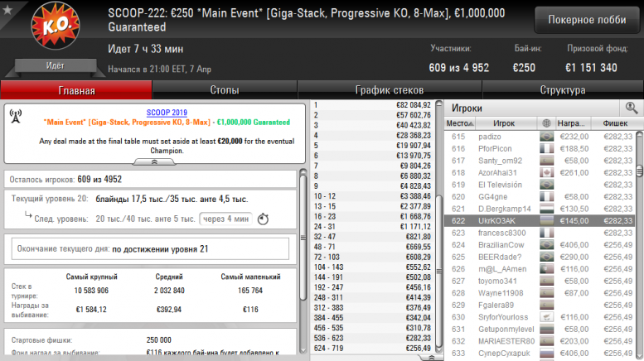This screenshot has width=644, height=361.
Task: Click largest stack value 10 583 906
Action: (x=91, y=291)
